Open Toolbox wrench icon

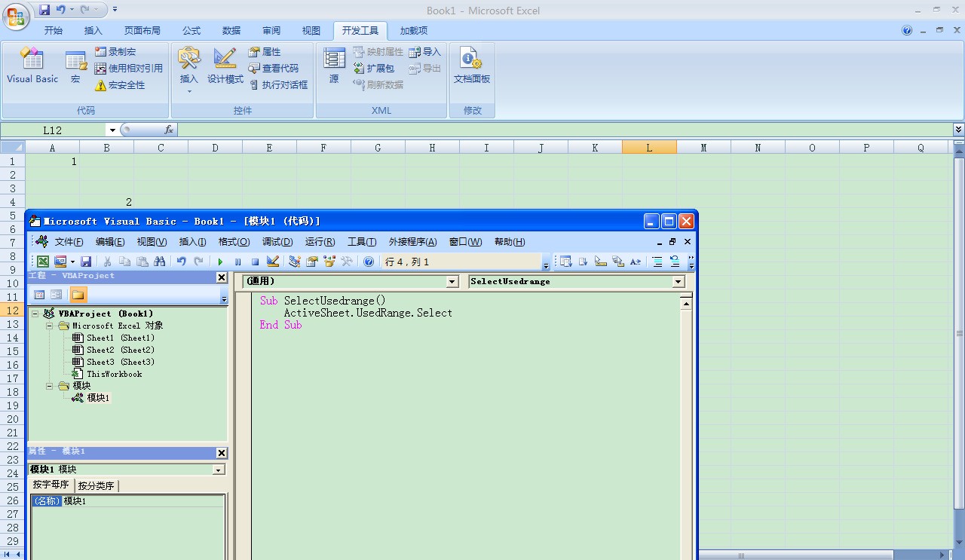(347, 262)
